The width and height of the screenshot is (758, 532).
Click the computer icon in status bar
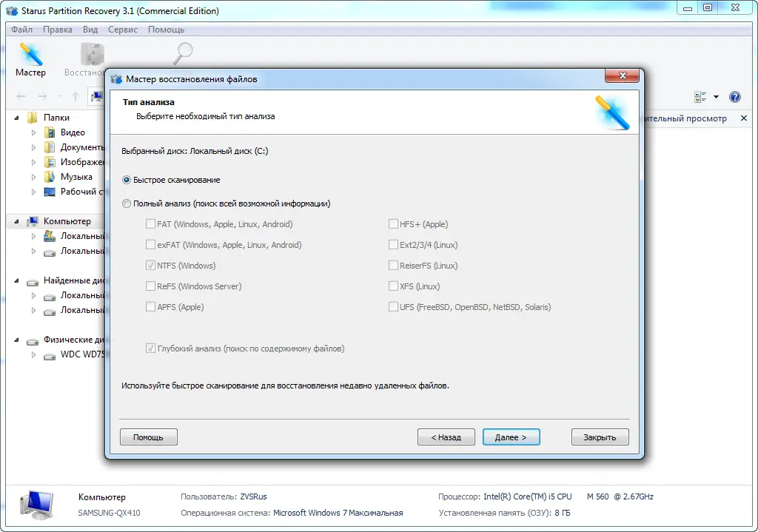(x=37, y=505)
